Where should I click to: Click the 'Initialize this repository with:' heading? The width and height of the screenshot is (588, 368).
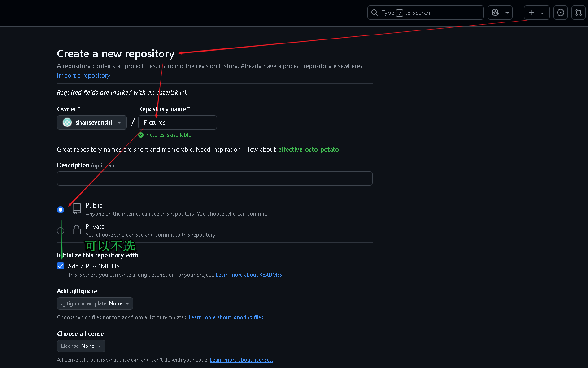tap(98, 255)
